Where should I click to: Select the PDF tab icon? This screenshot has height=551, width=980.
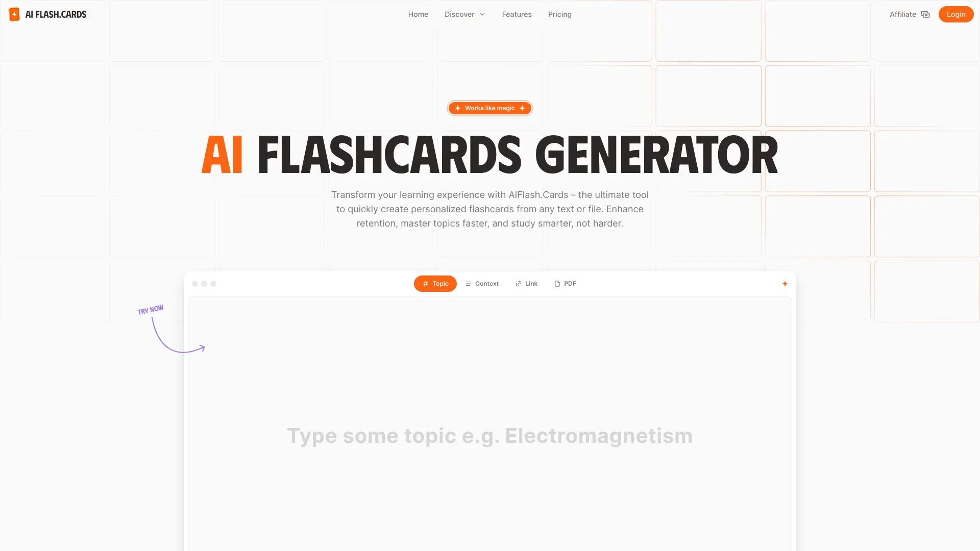(557, 283)
